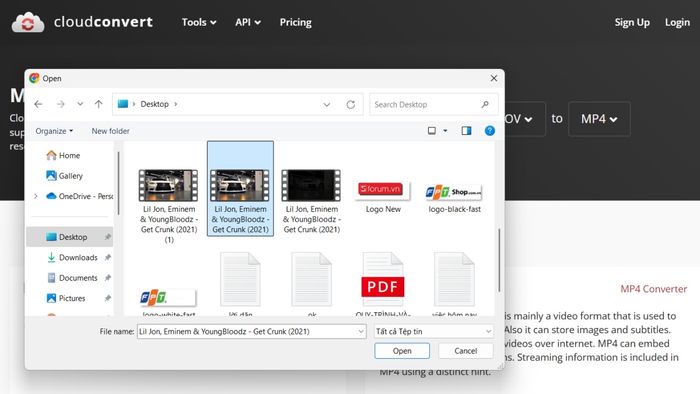Click pin icon beside Documents
Image resolution: width=700 pixels, height=394 pixels.
108,278
